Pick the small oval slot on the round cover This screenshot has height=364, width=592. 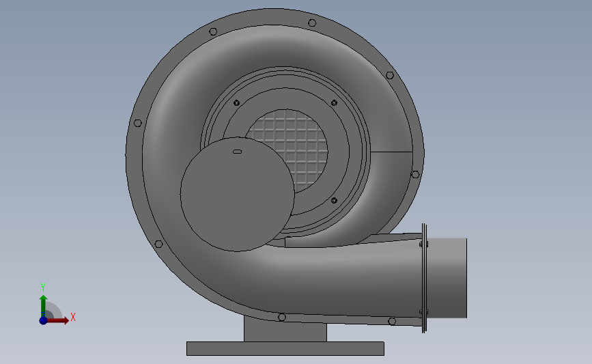click(x=237, y=152)
